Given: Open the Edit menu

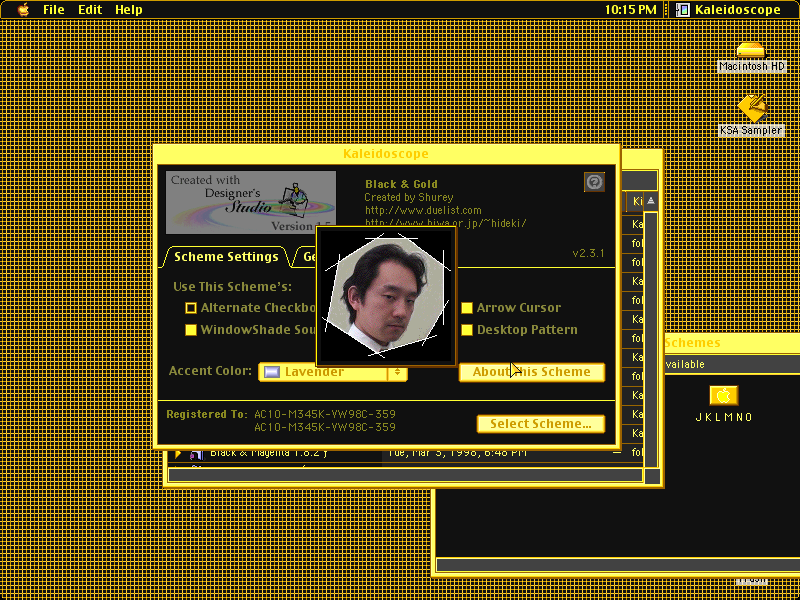Looking at the screenshot, I should pyautogui.click(x=90, y=9).
